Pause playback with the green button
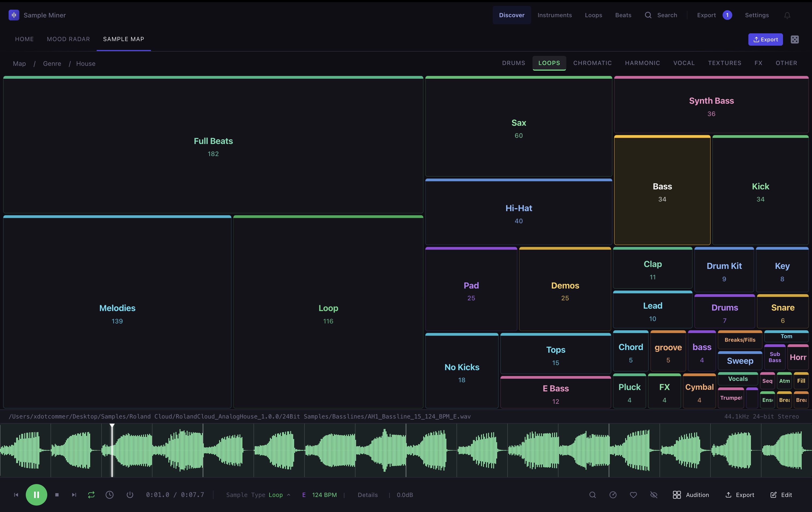The image size is (812, 512). pyautogui.click(x=37, y=495)
